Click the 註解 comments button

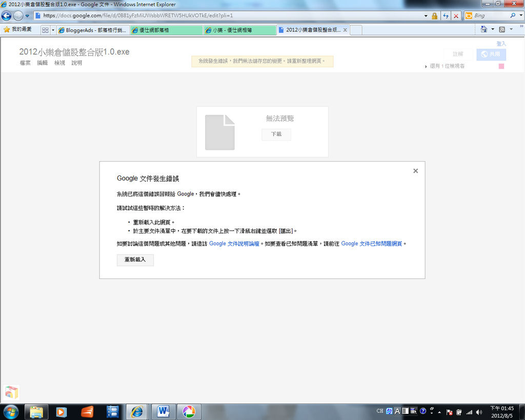click(x=458, y=54)
